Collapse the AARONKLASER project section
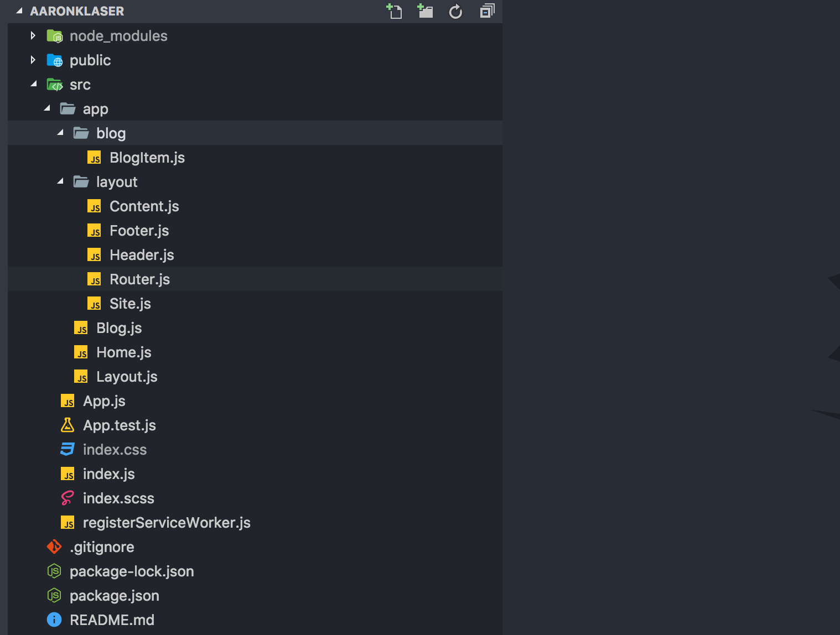Image resolution: width=840 pixels, height=635 pixels. pyautogui.click(x=19, y=11)
